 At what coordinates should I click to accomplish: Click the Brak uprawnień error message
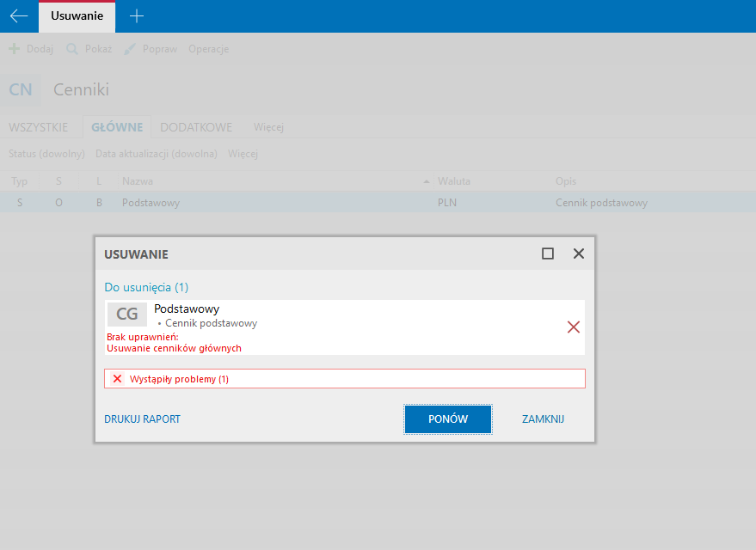[174, 342]
